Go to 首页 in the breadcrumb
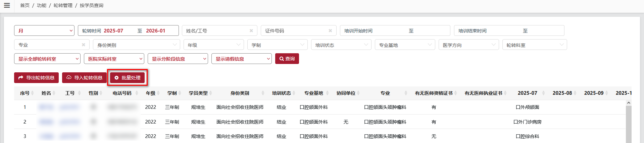This screenshot has width=644, height=143. (x=25, y=5)
